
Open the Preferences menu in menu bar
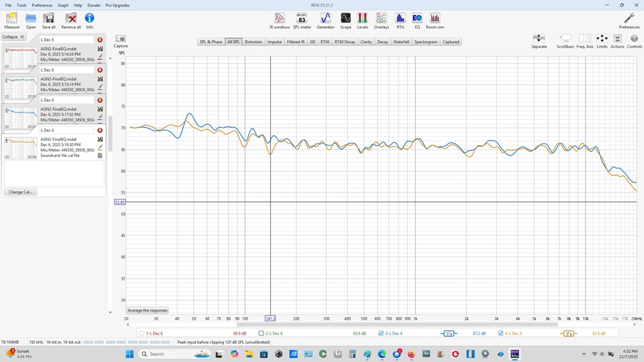point(42,5)
